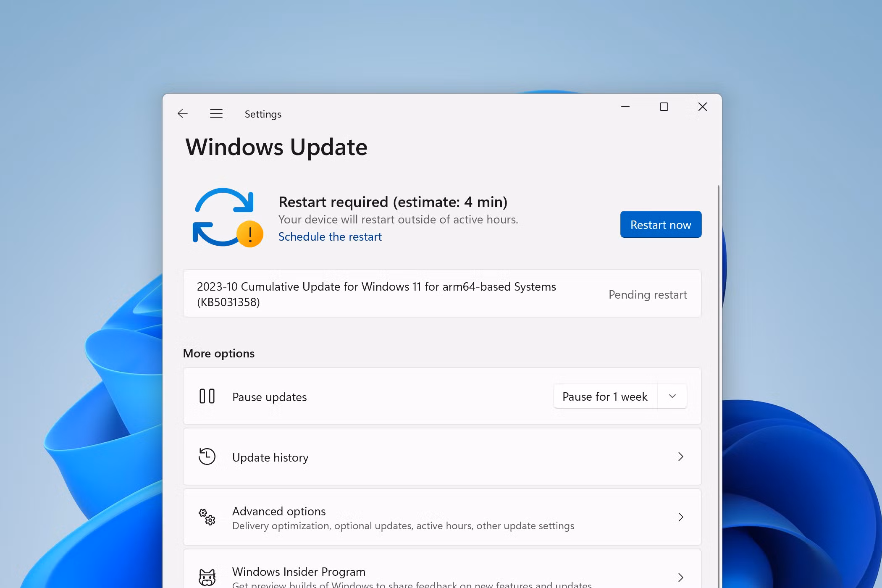882x588 pixels.
Task: Click the 2023-10 Cumulative Update entry
Action: (x=442, y=294)
